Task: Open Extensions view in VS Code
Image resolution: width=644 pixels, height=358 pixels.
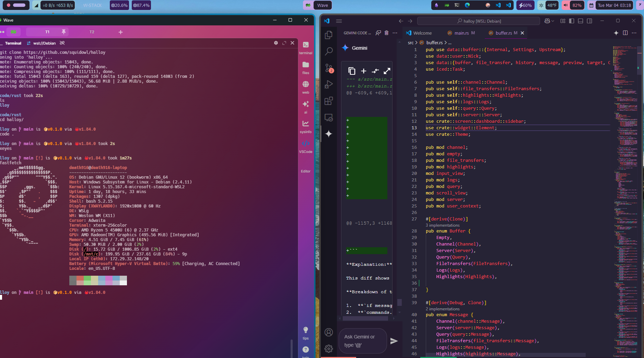Action: [329, 101]
